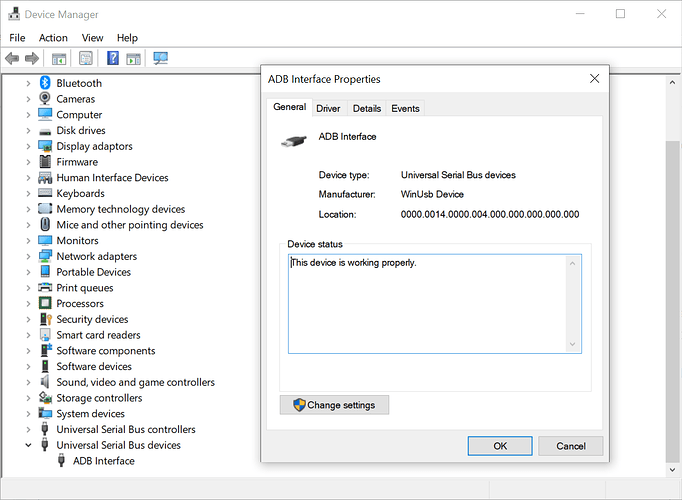Collapse Universal Serial Bus devices
The image size is (682, 500).
click(x=28, y=445)
